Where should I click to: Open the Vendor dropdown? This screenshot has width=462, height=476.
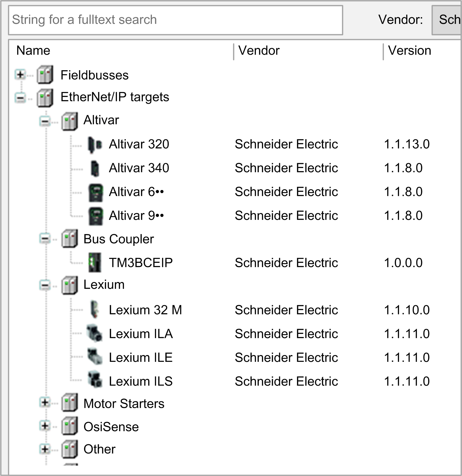(x=447, y=20)
